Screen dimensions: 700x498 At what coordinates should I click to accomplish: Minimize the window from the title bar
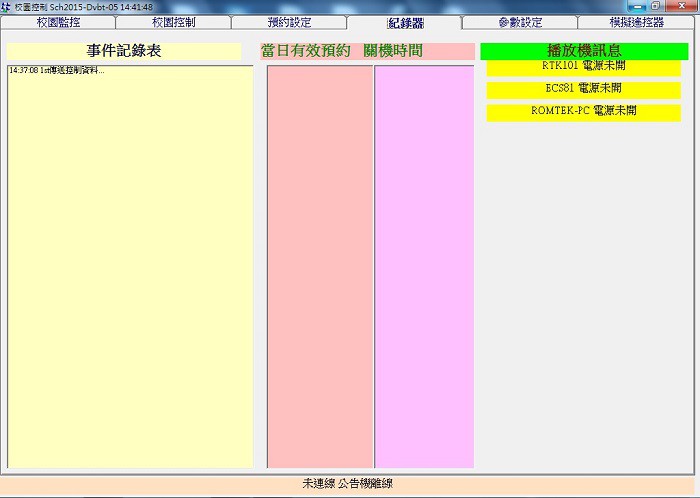pyautogui.click(x=637, y=6)
